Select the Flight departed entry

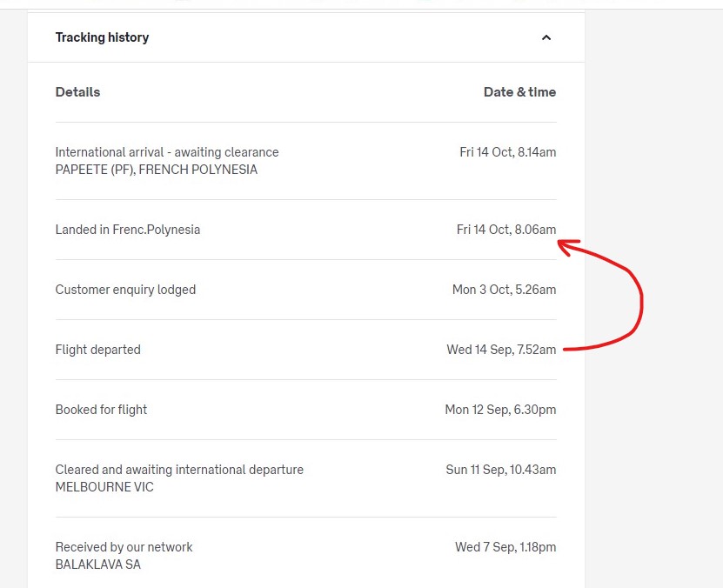(97, 350)
